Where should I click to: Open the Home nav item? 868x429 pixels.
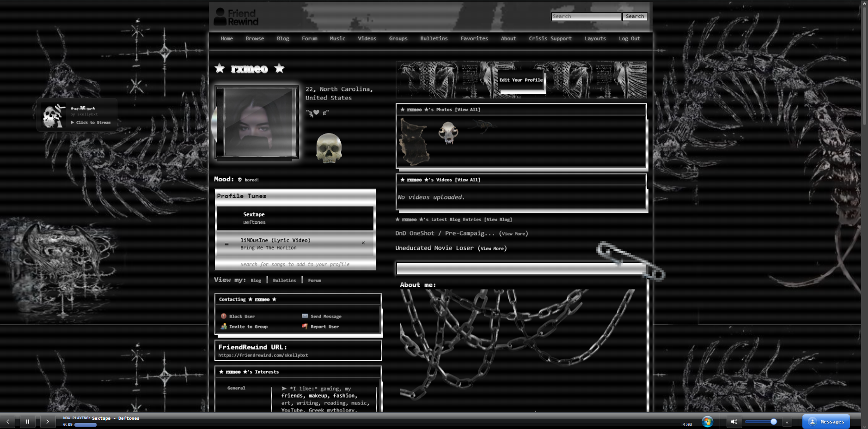(226, 39)
